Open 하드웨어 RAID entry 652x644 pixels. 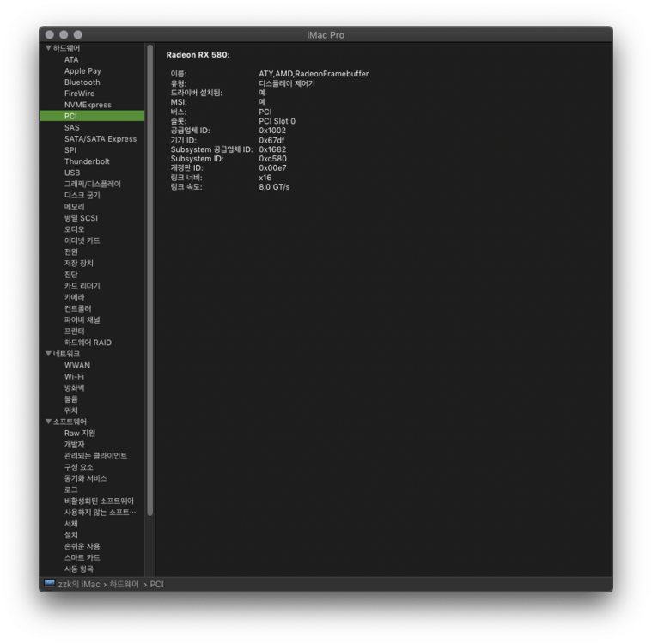pyautogui.click(x=88, y=343)
